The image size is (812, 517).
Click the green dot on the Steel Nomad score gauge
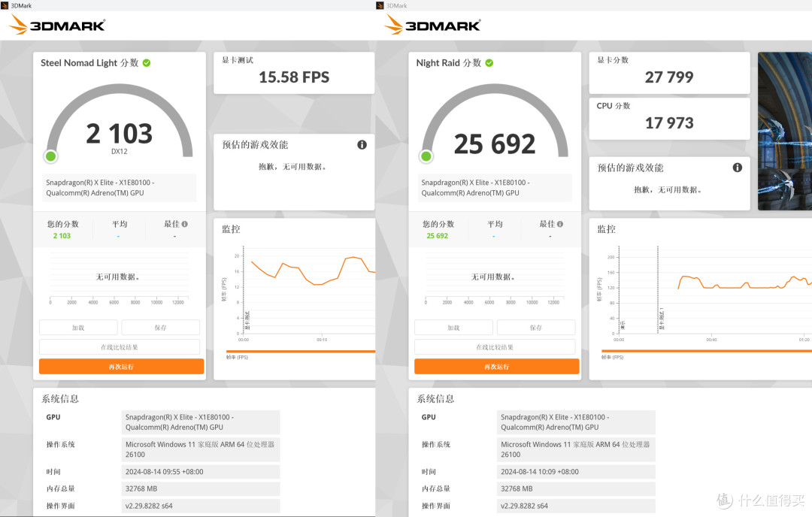51,156
